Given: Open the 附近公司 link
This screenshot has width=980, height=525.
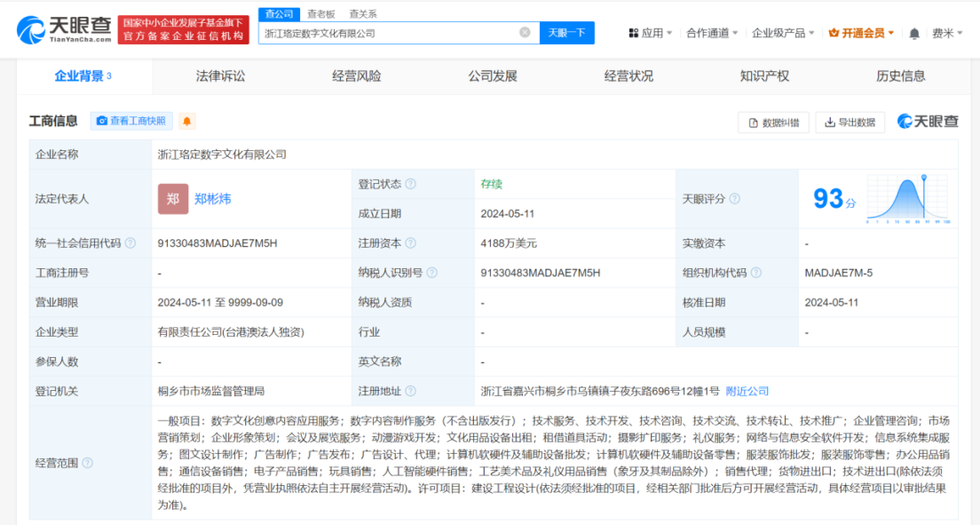Looking at the screenshot, I should (x=747, y=391).
